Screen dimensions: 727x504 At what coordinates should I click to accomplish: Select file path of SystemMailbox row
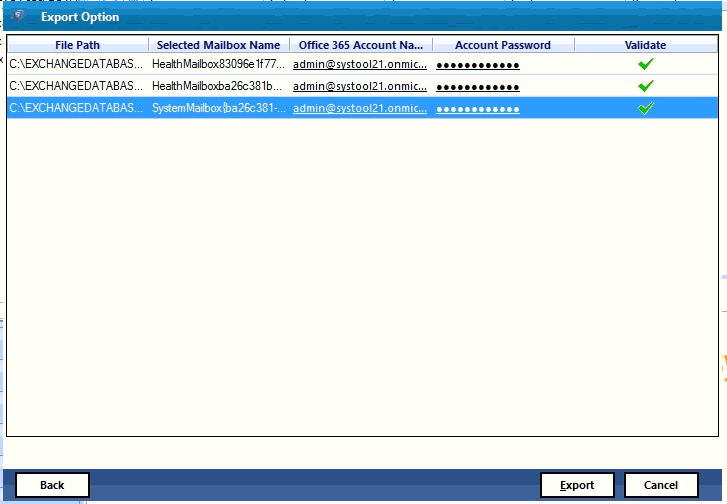pyautogui.click(x=76, y=108)
